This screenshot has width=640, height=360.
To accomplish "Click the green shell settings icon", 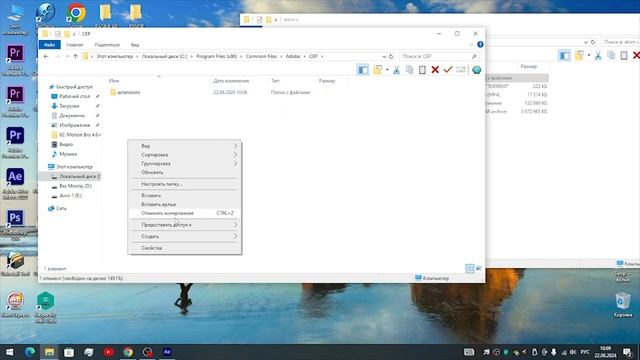I will (x=476, y=70).
